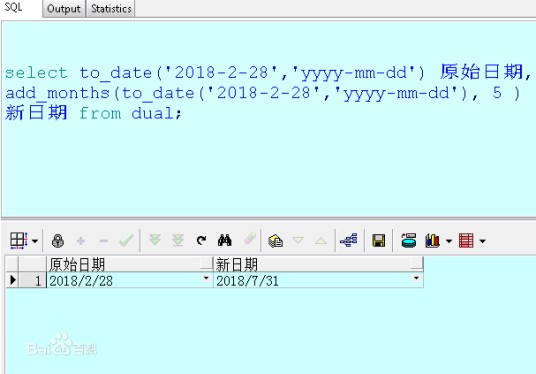Viewport: 536px width, 374px height.
Task: Toggle the edit data lock icon
Action: (58, 241)
